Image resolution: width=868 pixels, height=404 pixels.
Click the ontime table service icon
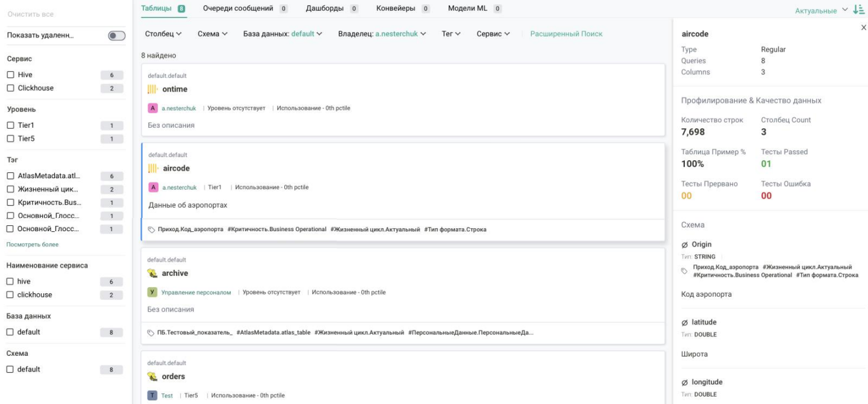152,89
